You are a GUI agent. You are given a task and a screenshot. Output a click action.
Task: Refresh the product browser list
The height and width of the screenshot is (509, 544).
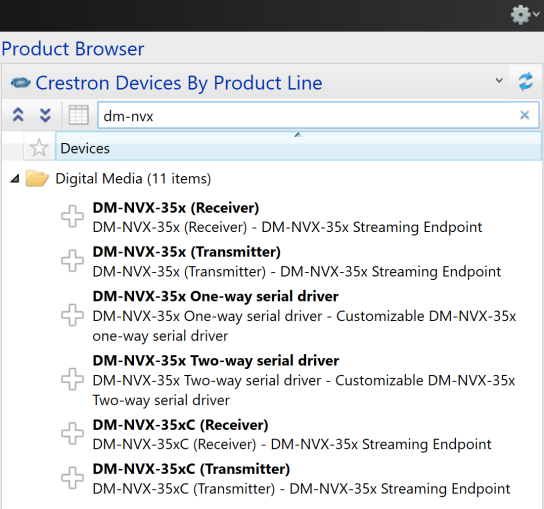(526, 82)
